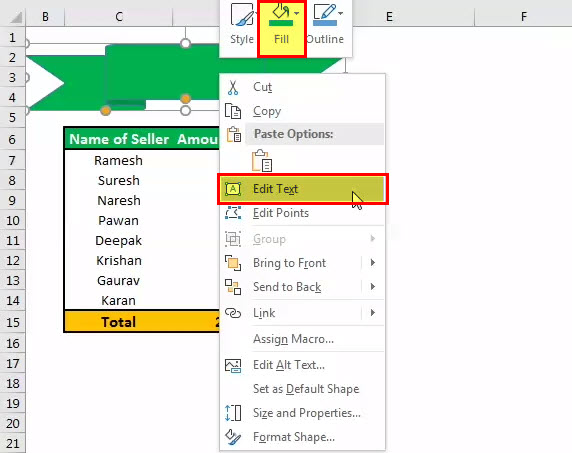The image size is (572, 453).
Task: Click the blue outline color bar
Action: tap(325, 23)
